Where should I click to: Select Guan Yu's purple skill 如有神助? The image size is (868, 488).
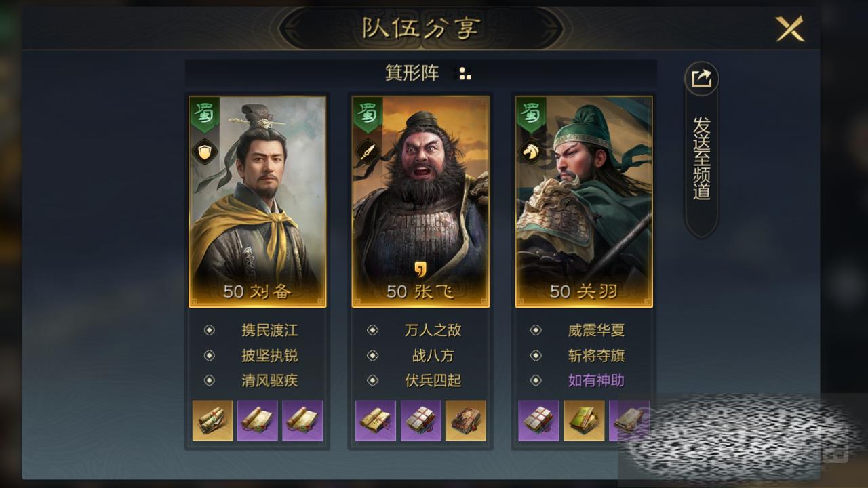596,380
